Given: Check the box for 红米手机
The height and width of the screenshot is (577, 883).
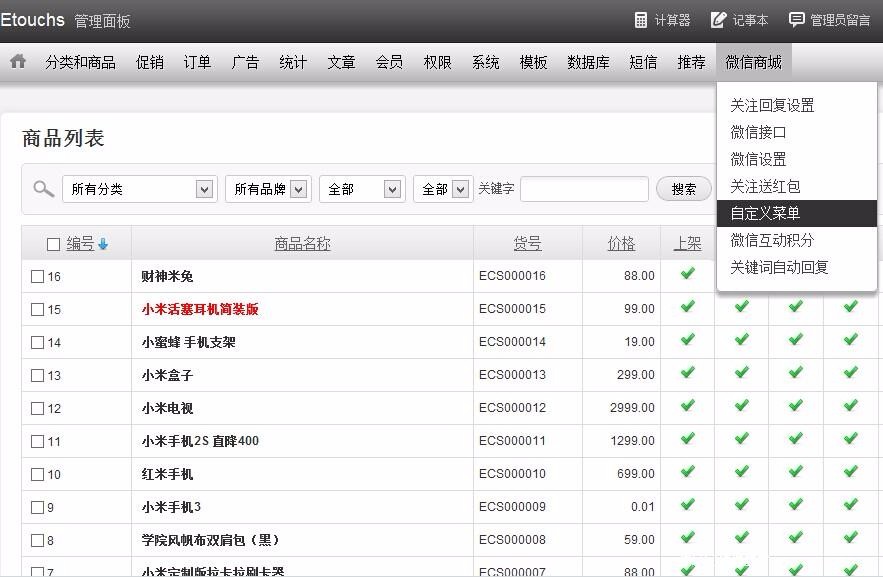Looking at the screenshot, I should pyautogui.click(x=36, y=474).
